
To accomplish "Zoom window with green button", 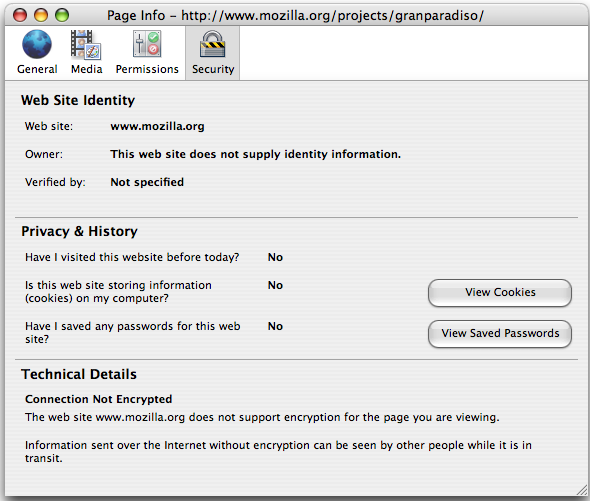I will pyautogui.click(x=62, y=15).
